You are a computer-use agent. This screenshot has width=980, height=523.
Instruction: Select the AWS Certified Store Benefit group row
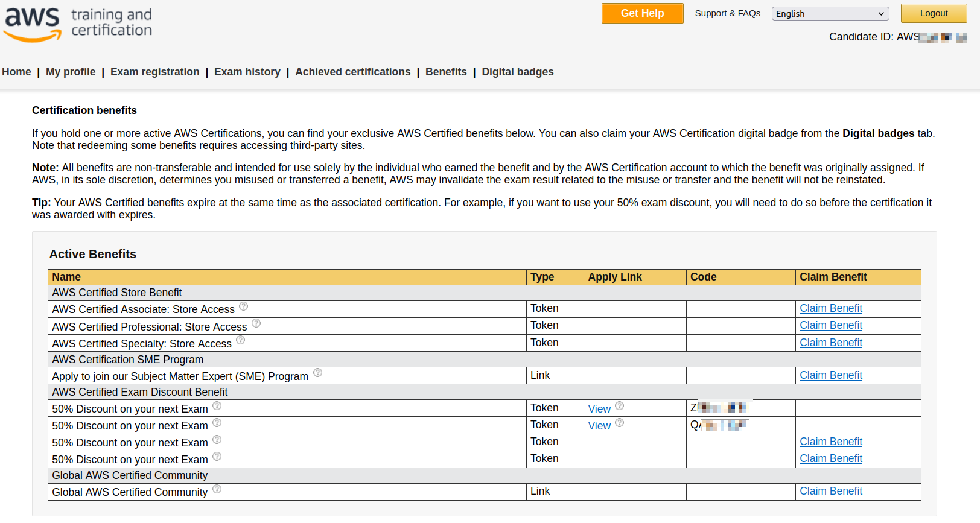click(x=485, y=293)
